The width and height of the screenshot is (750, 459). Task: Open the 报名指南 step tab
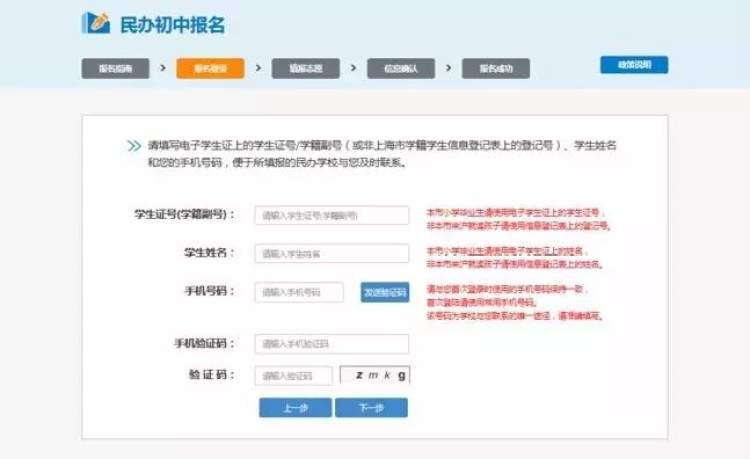(115, 69)
